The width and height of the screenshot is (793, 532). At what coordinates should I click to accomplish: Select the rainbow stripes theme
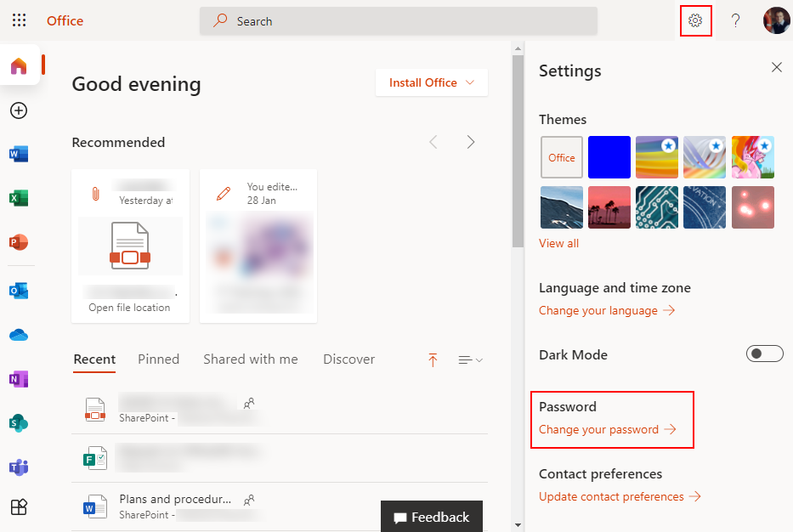[657, 157]
